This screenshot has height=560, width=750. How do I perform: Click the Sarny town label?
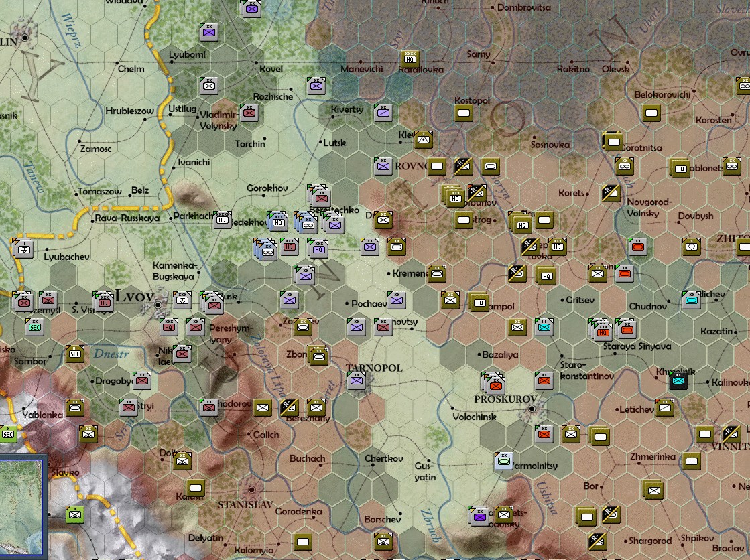[479, 54]
